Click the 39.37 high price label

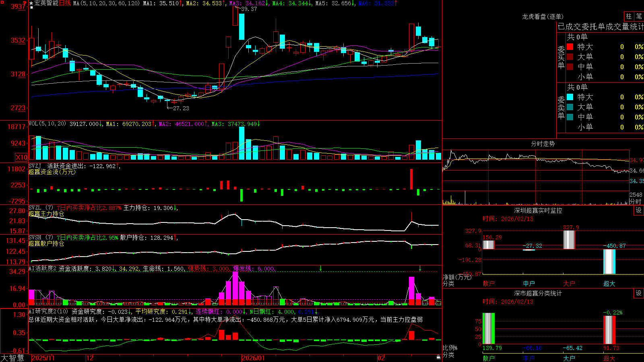[x=249, y=9]
